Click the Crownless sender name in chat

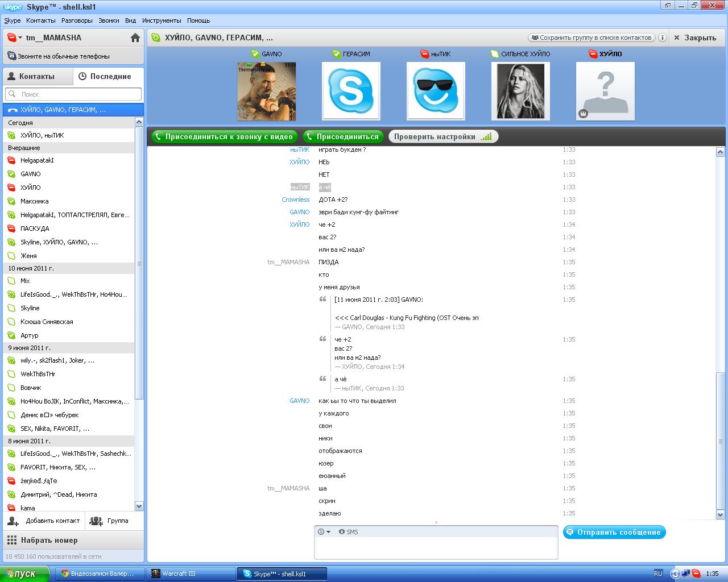pos(296,199)
